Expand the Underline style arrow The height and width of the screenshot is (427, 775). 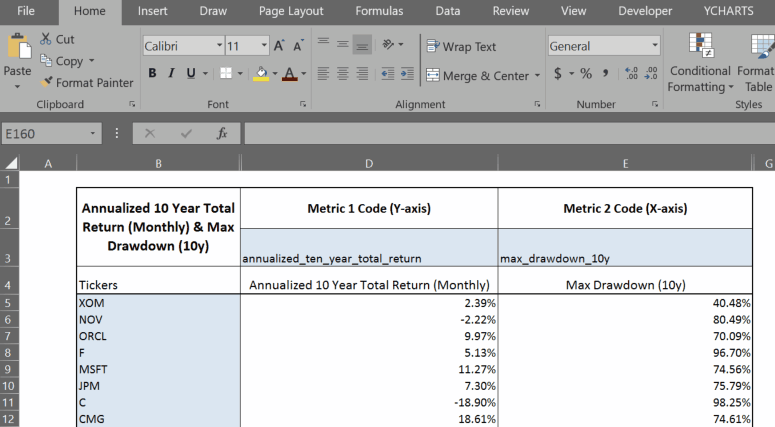[x=205, y=73]
